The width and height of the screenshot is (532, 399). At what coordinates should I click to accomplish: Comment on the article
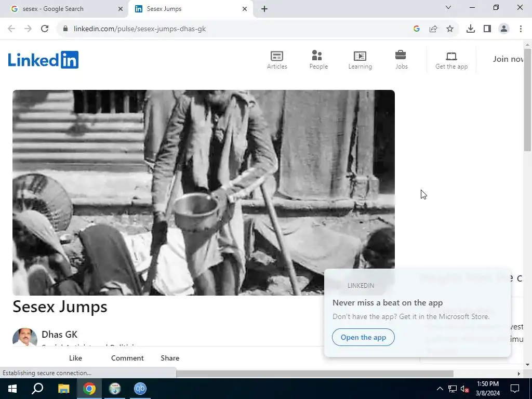point(127,358)
